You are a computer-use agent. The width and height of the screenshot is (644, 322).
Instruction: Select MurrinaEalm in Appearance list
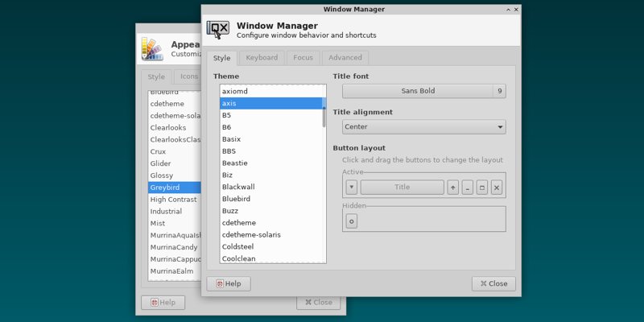point(175,271)
